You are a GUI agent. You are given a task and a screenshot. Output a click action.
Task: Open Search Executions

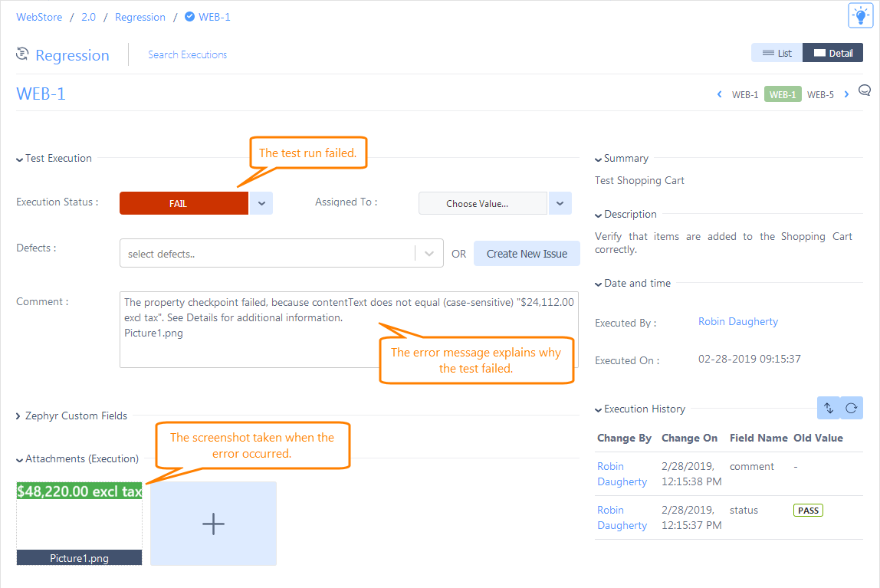click(187, 54)
